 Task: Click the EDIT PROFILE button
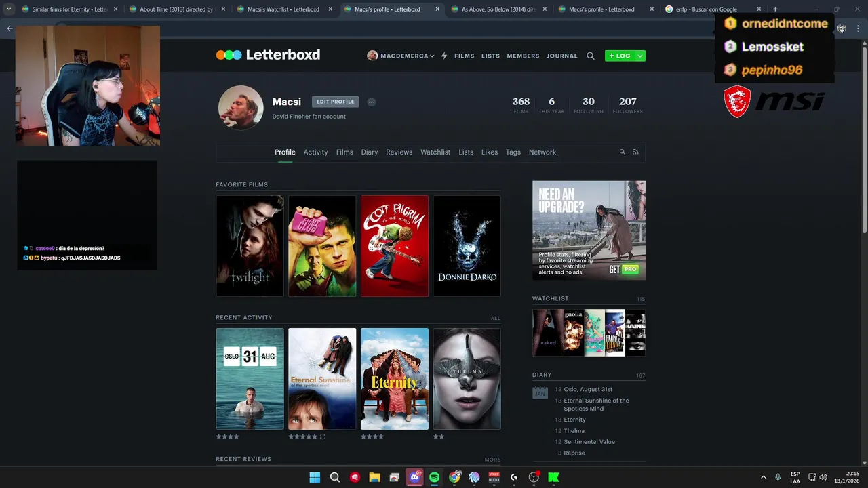(336, 102)
